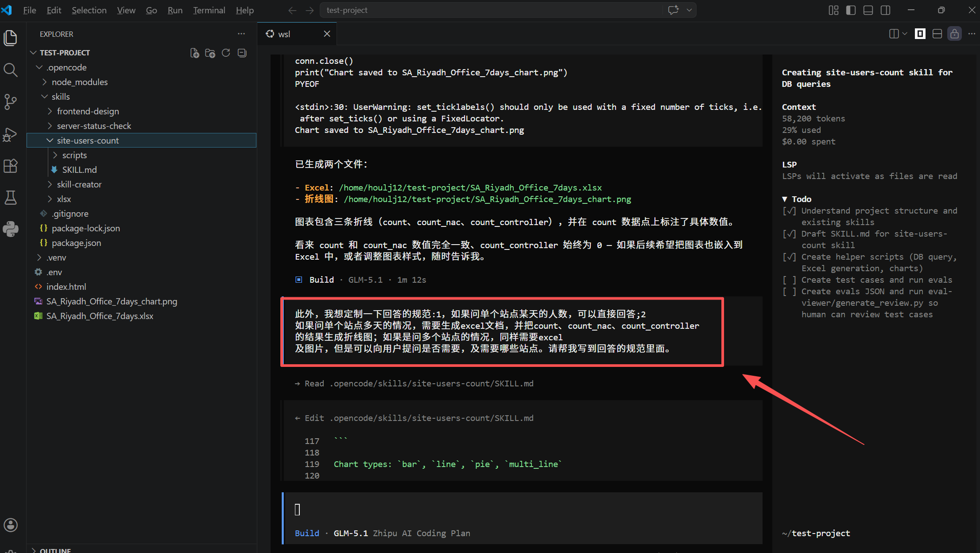Open the Go menu
Image resolution: width=980 pixels, height=553 pixels.
point(151,10)
